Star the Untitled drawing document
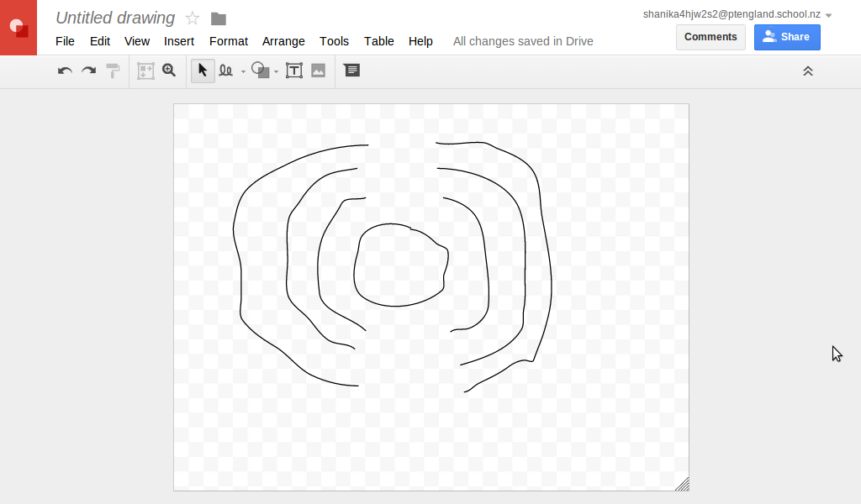The width and height of the screenshot is (861, 504). (193, 18)
